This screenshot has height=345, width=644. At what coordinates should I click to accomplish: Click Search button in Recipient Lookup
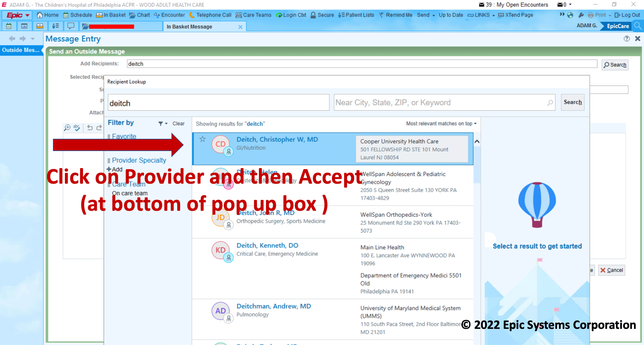click(x=573, y=102)
